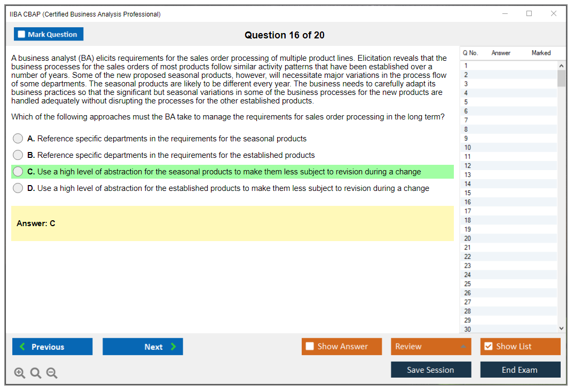Select answer option A radio button

point(18,139)
